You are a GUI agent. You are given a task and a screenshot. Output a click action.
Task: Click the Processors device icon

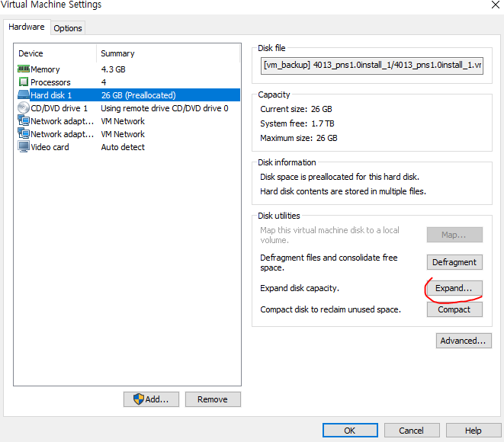[x=24, y=82]
